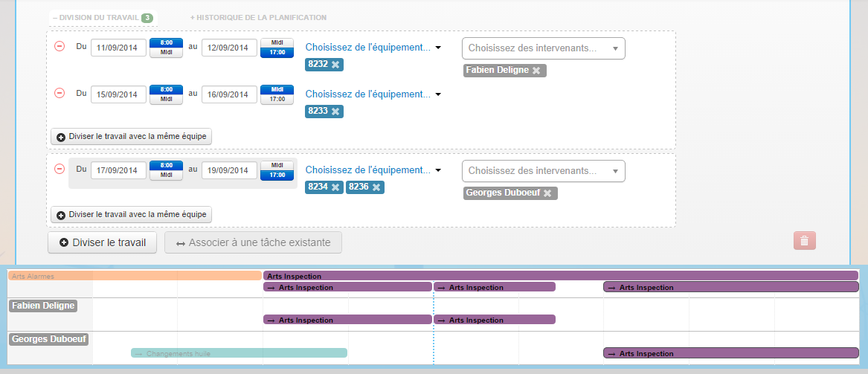This screenshot has width=868, height=374.
Task: Toggle 17:00 end time for 16/09/2014
Action: (x=277, y=99)
